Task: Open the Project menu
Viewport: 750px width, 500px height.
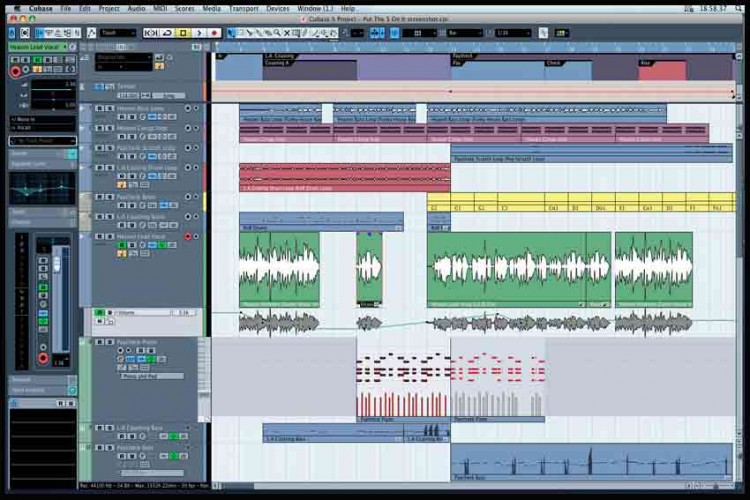Action: pyautogui.click(x=109, y=9)
